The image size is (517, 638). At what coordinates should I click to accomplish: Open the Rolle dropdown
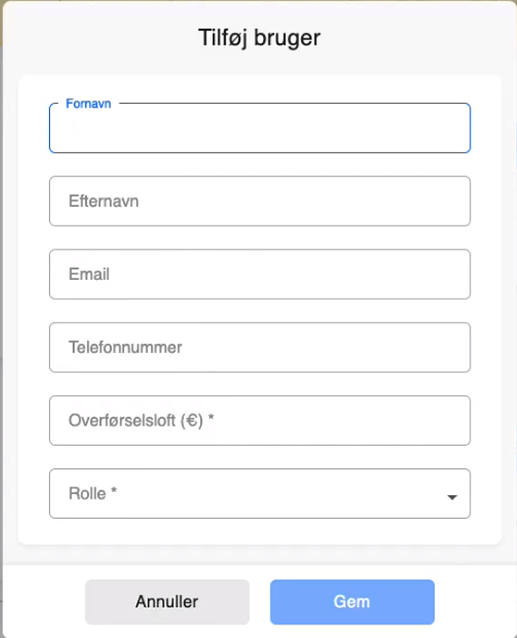tap(260, 493)
